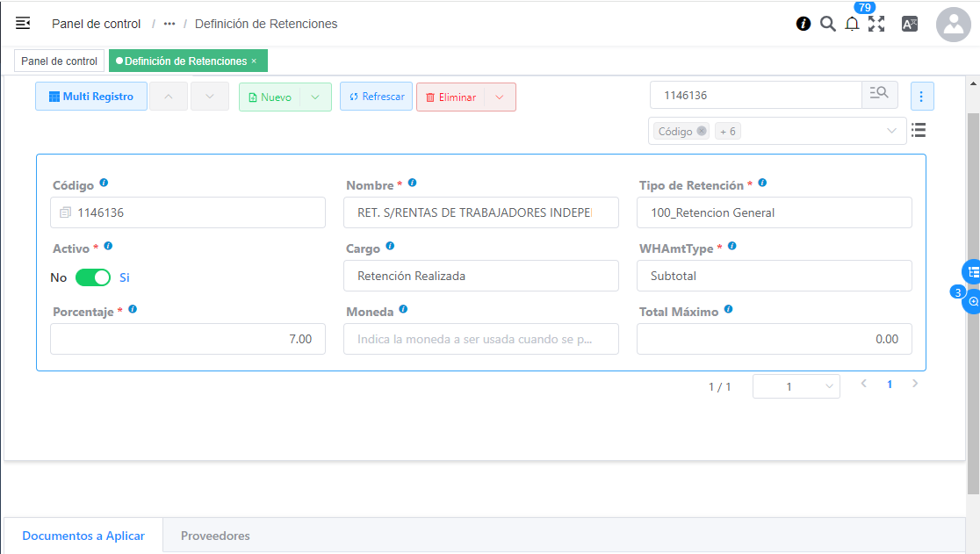This screenshot has width=980, height=554.
Task: Focus the Nombre input field
Action: point(480,212)
